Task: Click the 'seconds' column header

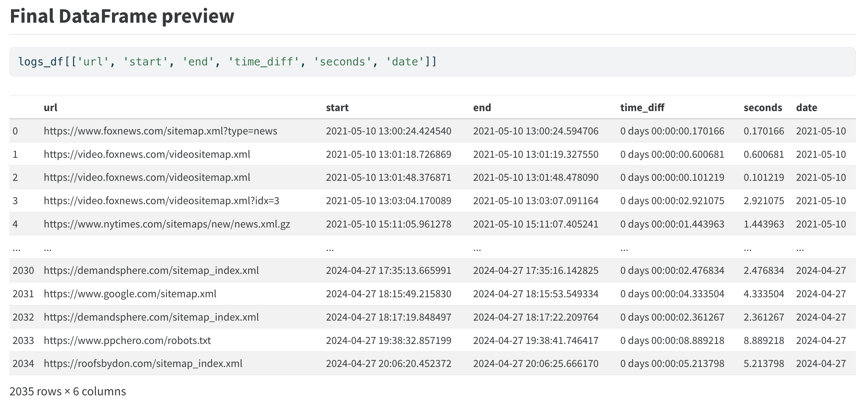Action: pos(763,107)
